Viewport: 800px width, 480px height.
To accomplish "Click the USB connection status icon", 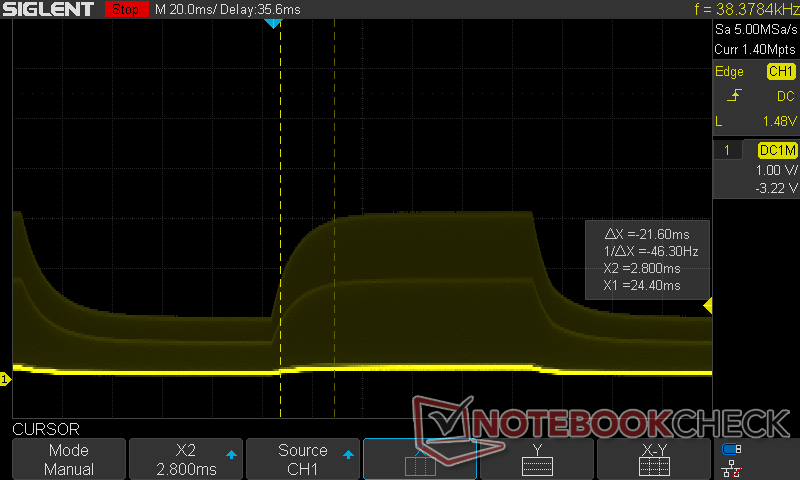I will 732,449.
